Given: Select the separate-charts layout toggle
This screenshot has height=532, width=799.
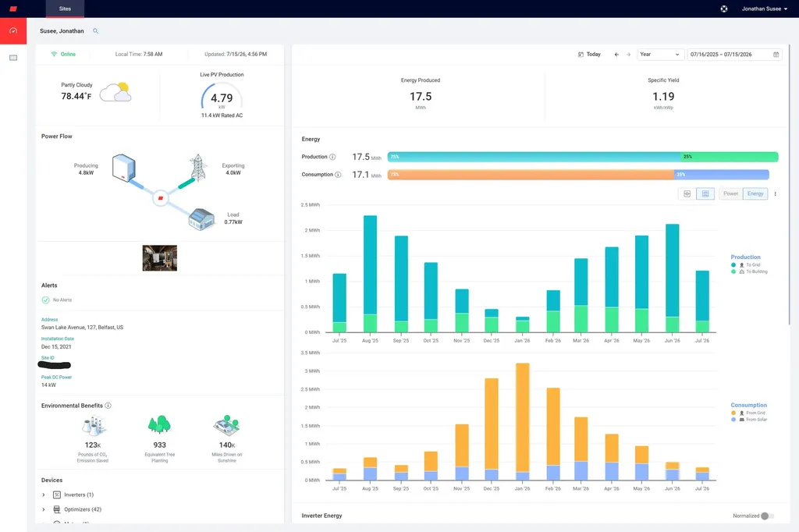Looking at the screenshot, I should point(705,193).
